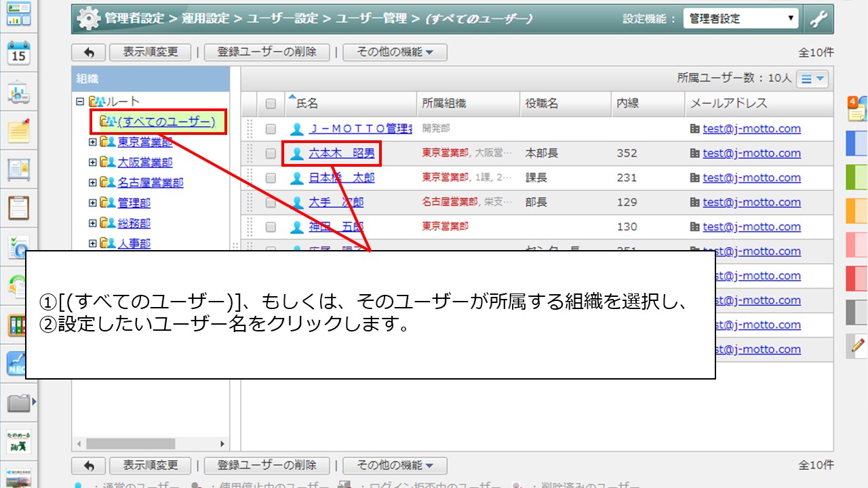
Task: Click the green color tab on right
Action: (x=857, y=178)
